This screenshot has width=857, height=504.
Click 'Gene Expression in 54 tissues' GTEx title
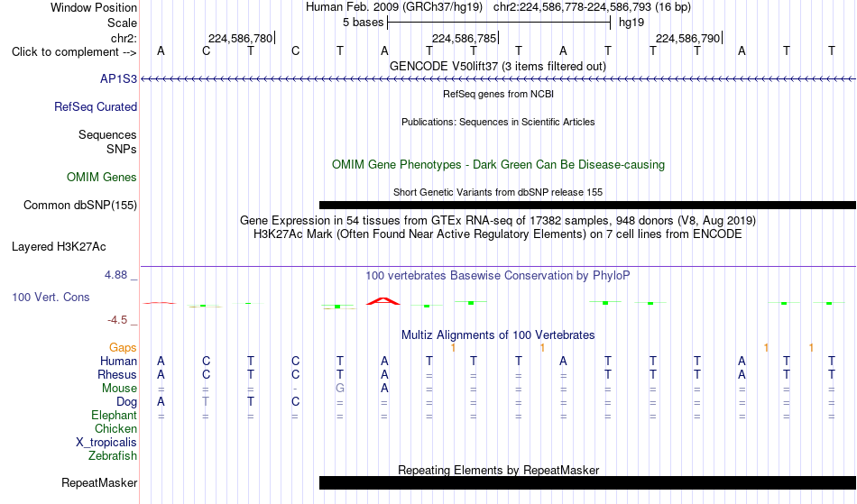(x=498, y=221)
